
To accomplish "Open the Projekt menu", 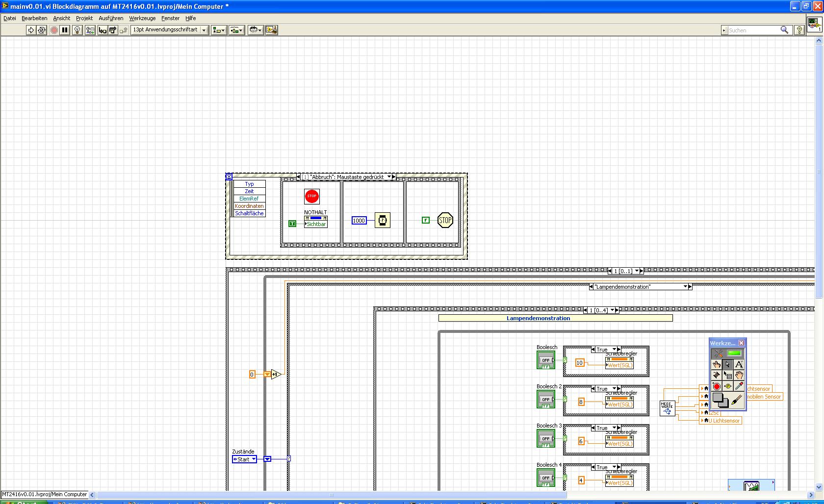I will [84, 18].
